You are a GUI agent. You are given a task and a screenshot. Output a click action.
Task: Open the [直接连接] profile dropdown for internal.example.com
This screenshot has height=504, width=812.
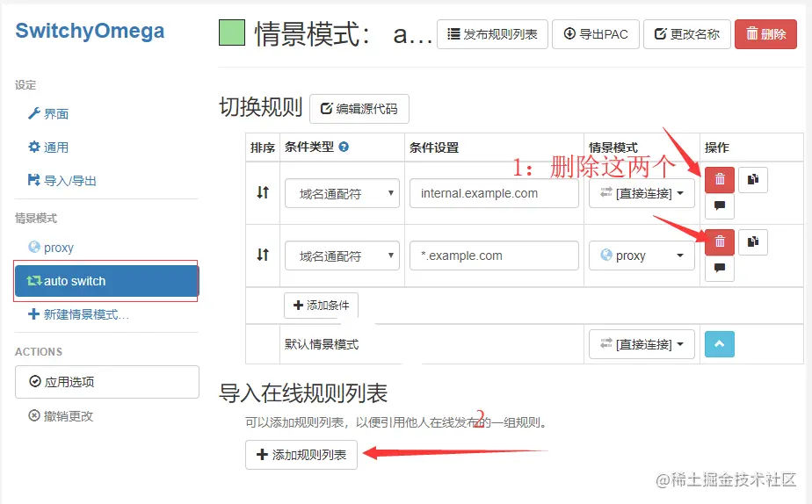(642, 193)
